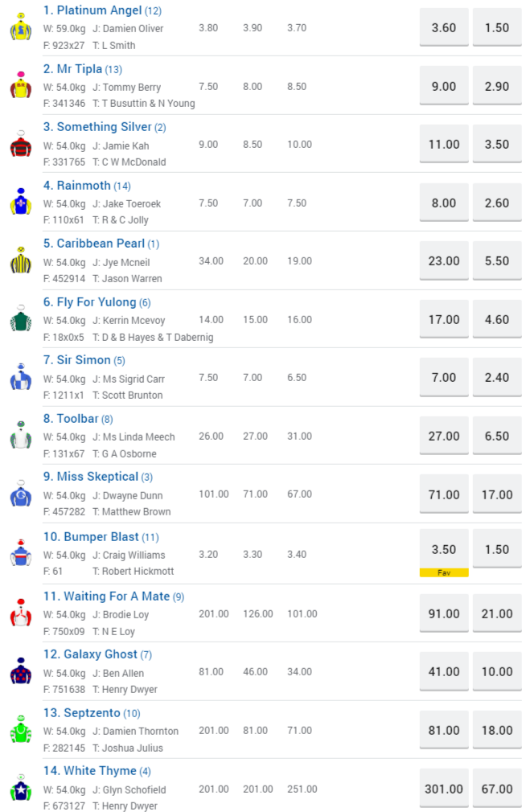Viewport: 530px width, 812px height.
Task: Open the Waiting For A Mate link
Action: 105,596
